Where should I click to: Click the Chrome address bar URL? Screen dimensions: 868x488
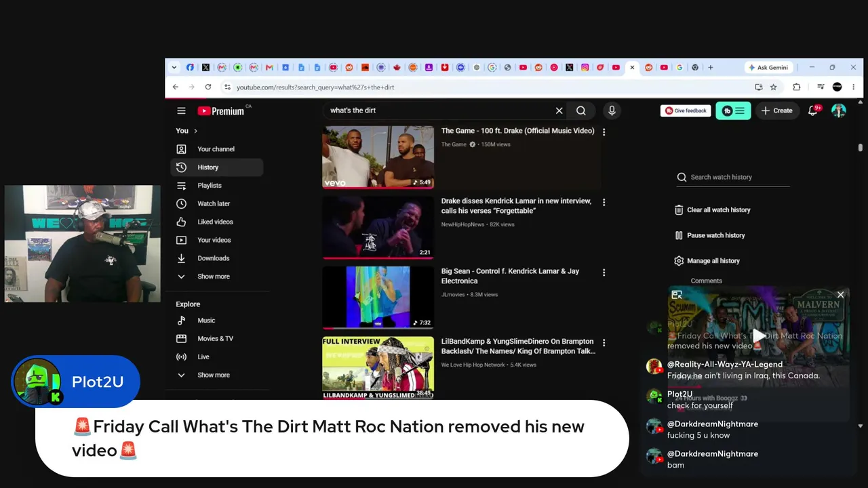tap(315, 87)
